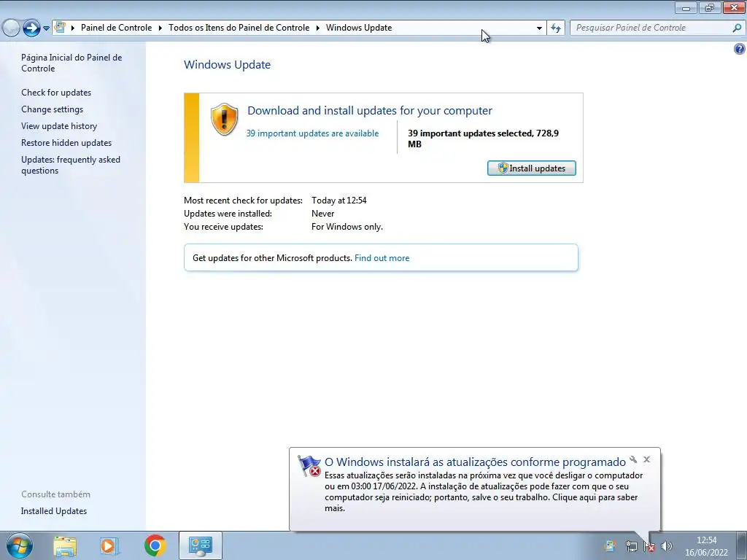Click the For Windows only value
The width and height of the screenshot is (747, 560).
click(x=347, y=227)
